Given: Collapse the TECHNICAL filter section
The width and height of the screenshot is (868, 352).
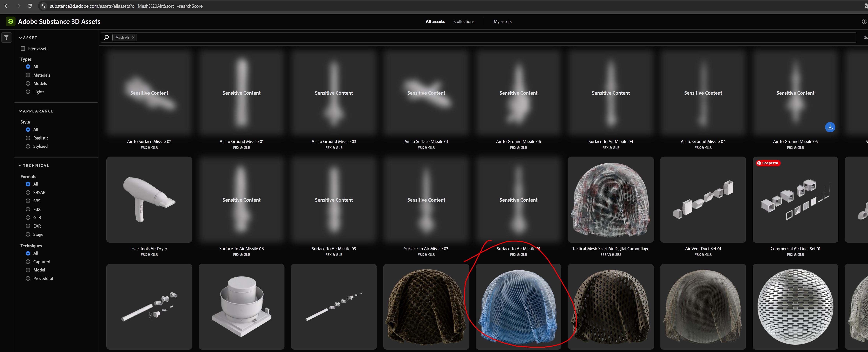Looking at the screenshot, I should point(34,166).
